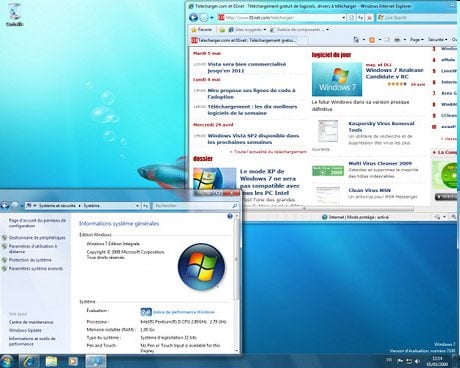
Task: Click the Compatibility View icon in IE
Action: coord(351,18)
